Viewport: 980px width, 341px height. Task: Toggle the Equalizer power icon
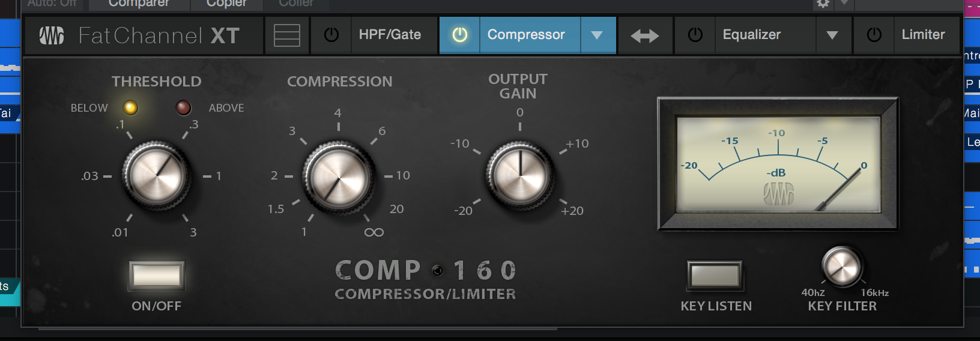pos(695,35)
